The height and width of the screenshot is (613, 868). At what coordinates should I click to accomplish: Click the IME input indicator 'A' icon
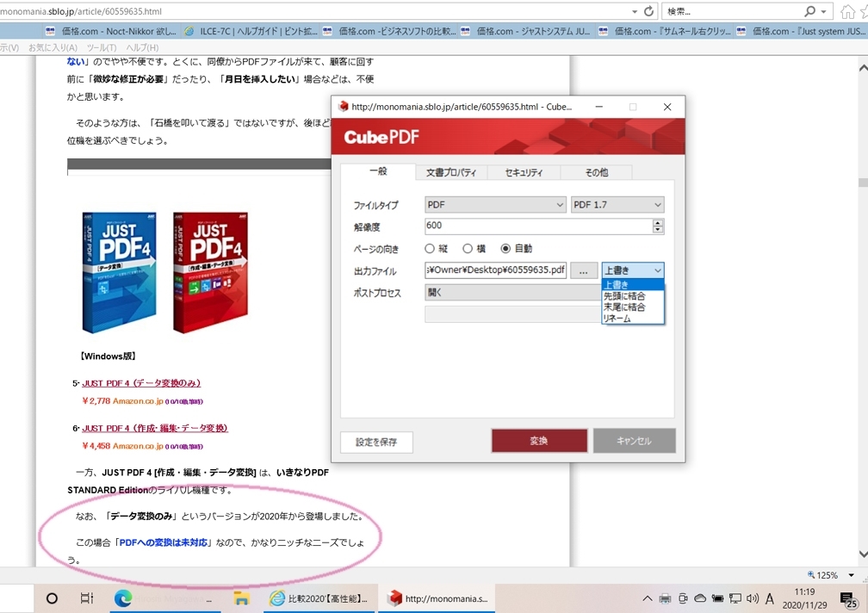coord(769,598)
